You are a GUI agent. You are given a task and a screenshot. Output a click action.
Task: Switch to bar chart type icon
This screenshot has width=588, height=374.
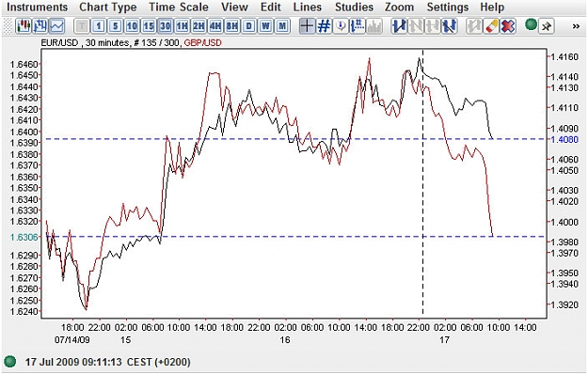pyautogui.click(x=40, y=26)
